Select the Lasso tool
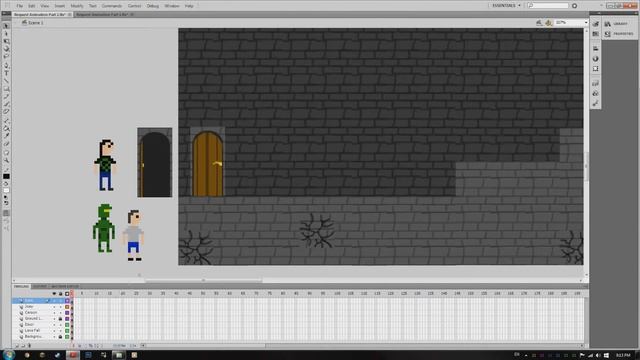640x360 pixels. 6,56
